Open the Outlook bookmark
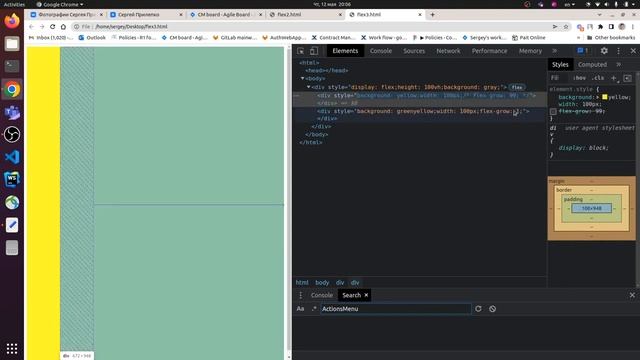 click(92, 38)
